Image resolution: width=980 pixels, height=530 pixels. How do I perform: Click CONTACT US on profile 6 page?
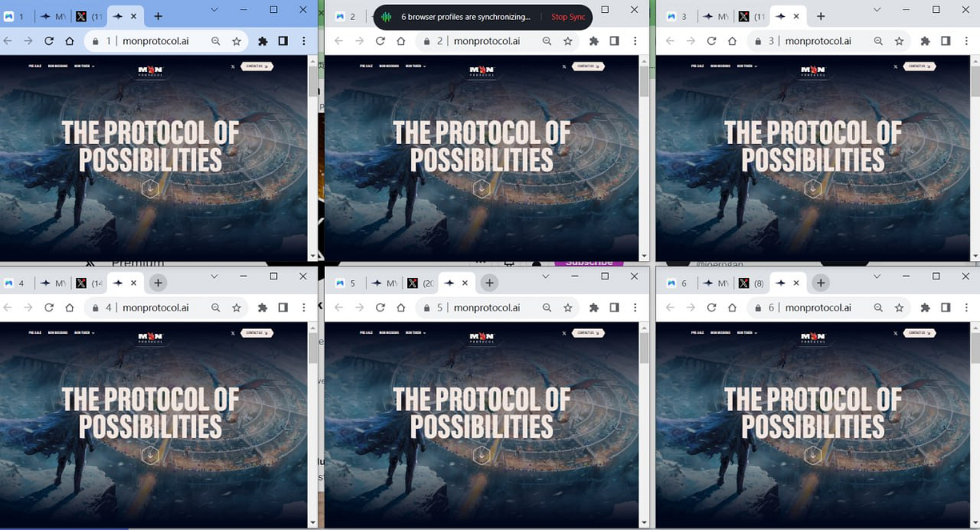pos(919,333)
